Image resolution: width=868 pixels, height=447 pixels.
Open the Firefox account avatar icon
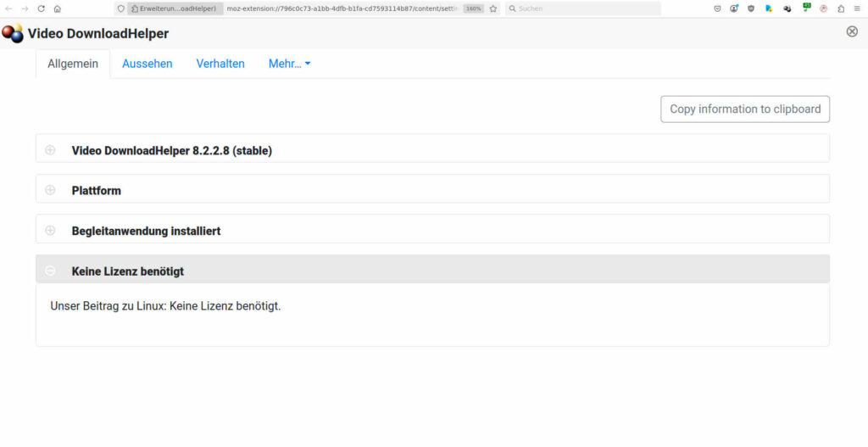click(734, 8)
